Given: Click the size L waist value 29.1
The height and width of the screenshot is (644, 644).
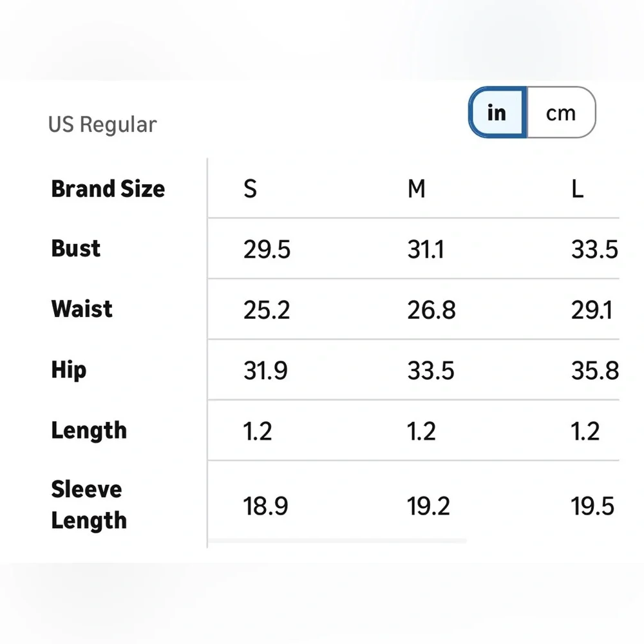Looking at the screenshot, I should tap(591, 310).
